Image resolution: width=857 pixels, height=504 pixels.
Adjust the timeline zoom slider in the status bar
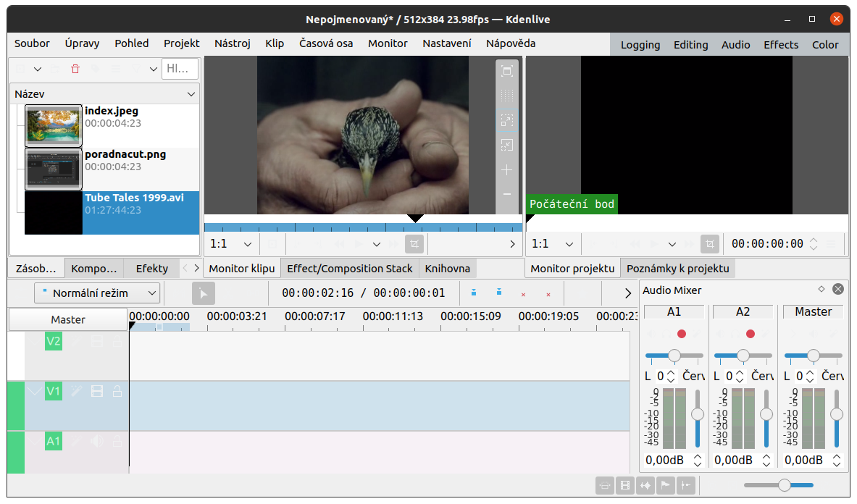pyautogui.click(x=778, y=485)
